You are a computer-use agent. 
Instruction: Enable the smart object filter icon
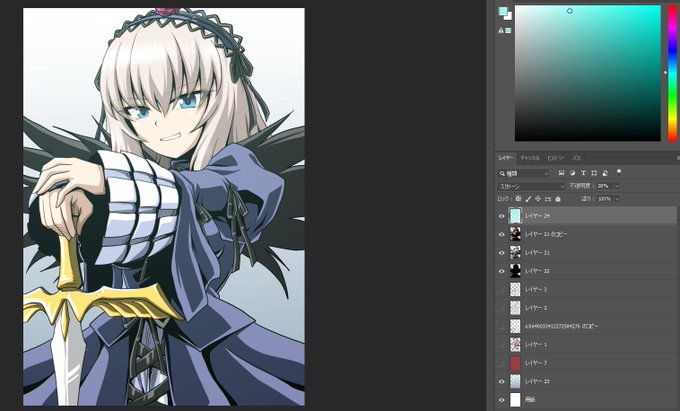605,173
